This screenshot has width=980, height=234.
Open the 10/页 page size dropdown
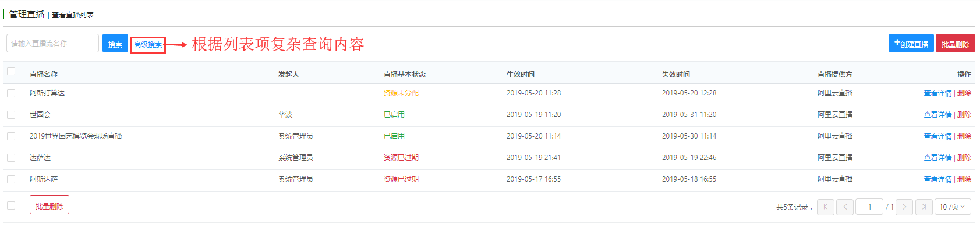[953, 207]
